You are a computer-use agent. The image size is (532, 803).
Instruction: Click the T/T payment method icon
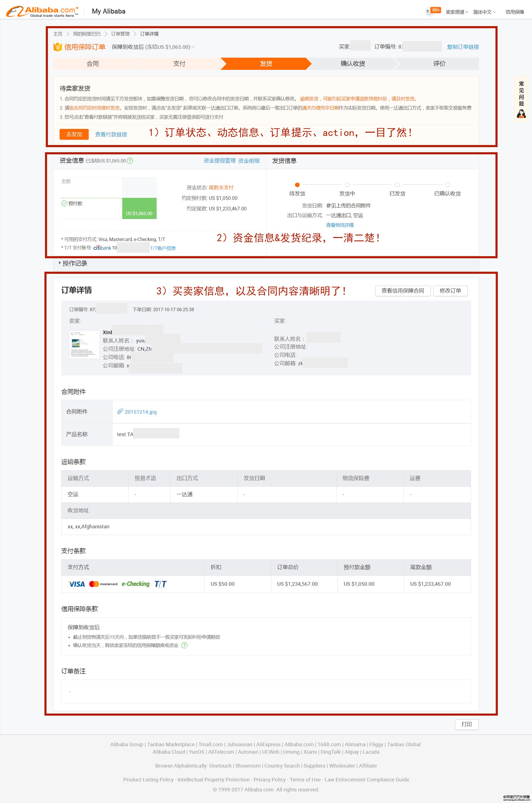point(160,584)
